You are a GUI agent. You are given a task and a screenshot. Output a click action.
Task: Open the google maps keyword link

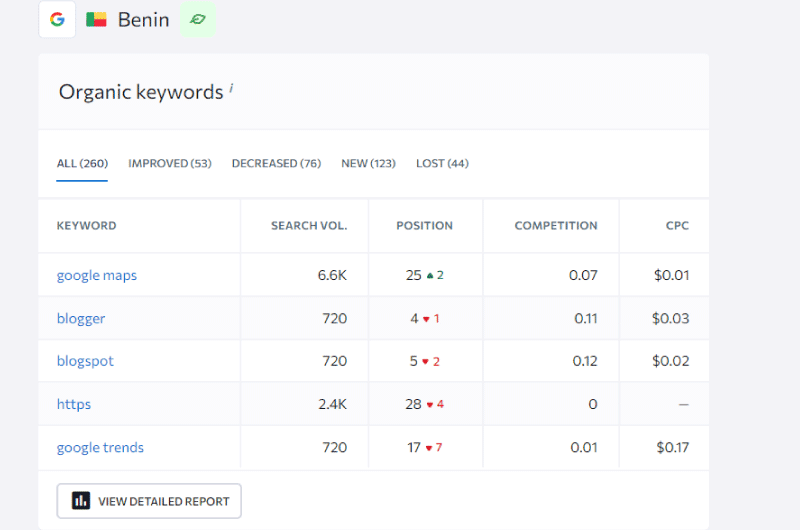(x=96, y=275)
